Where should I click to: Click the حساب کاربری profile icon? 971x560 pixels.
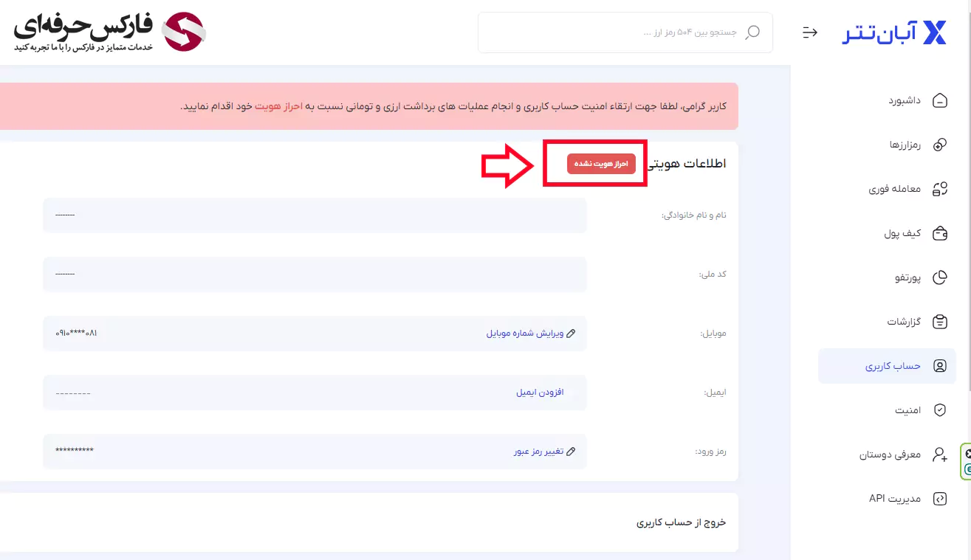tap(940, 366)
